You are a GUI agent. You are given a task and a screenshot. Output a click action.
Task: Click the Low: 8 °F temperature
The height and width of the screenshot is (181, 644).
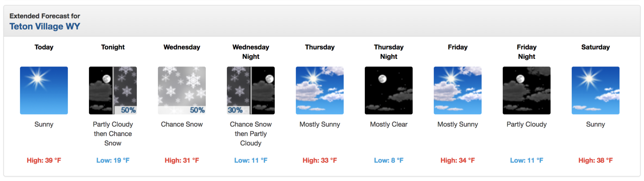(x=389, y=160)
